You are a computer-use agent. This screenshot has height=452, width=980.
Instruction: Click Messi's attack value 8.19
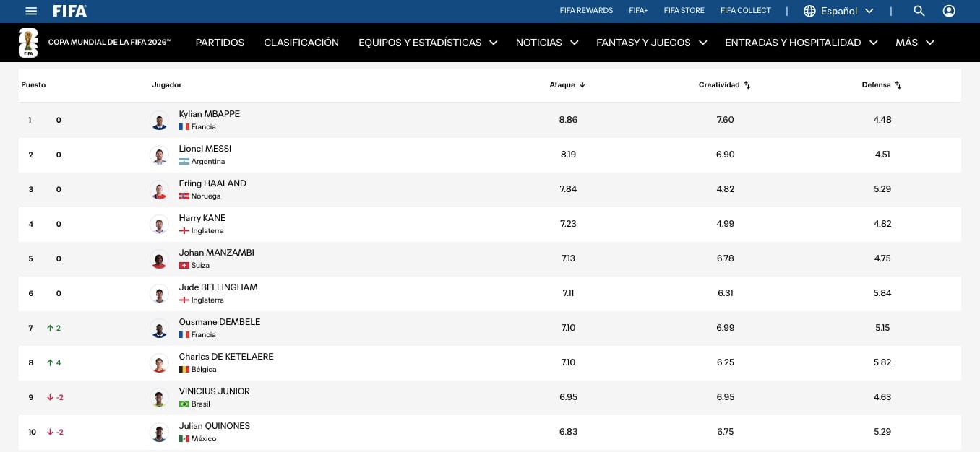click(568, 155)
